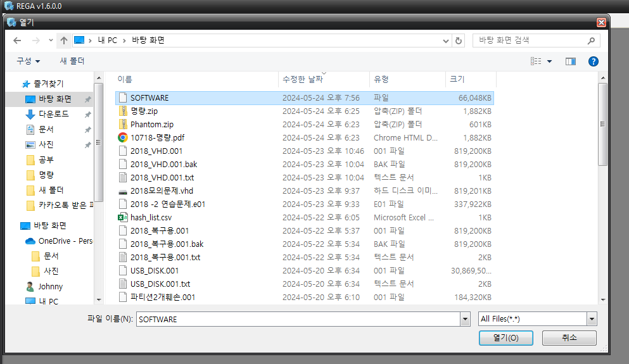
Task: Click the 열기(O) button
Action: pos(506,338)
